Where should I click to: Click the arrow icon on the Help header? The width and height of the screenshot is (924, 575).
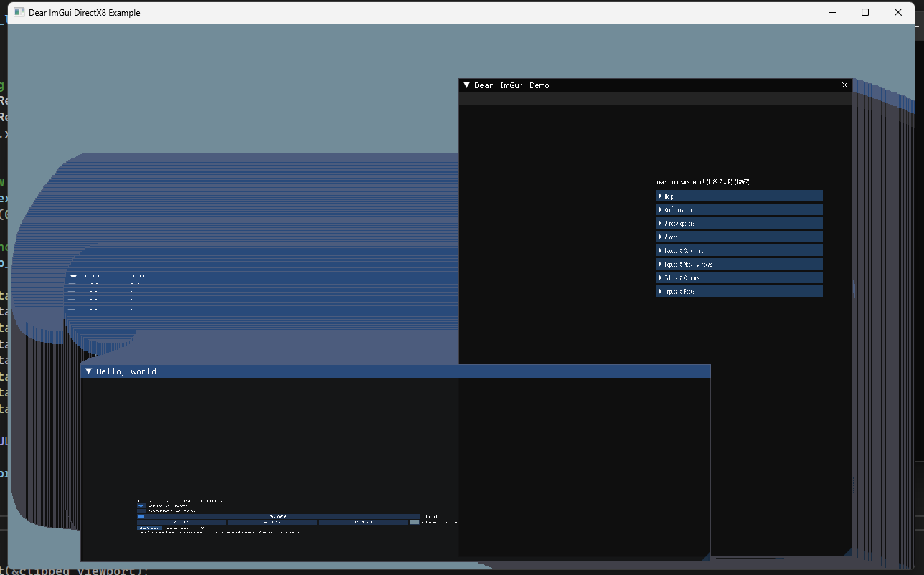[661, 195]
